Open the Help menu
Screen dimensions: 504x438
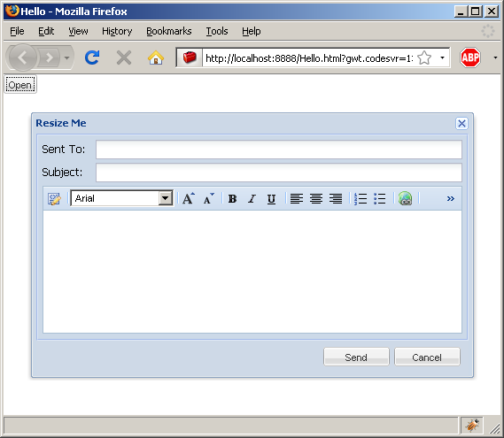(x=252, y=31)
